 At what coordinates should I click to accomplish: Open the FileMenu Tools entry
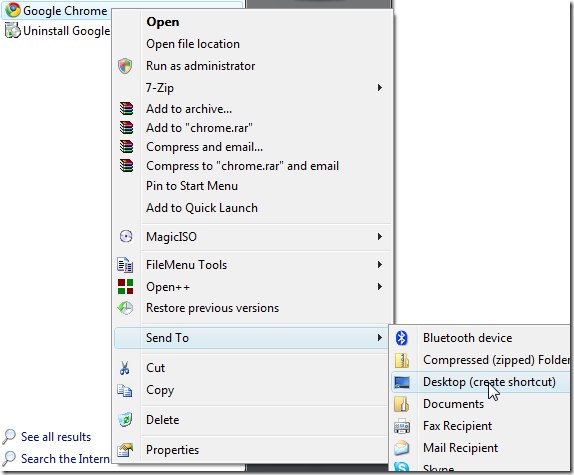point(253,265)
